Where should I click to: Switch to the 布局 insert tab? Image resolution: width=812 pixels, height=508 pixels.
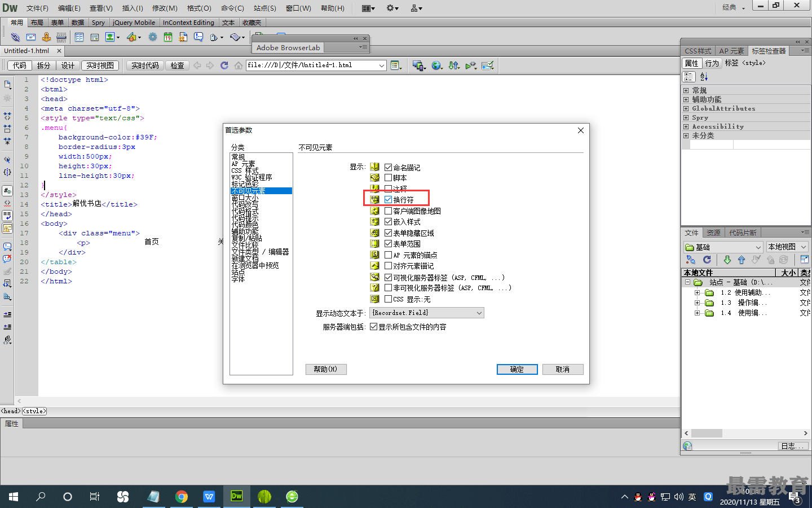pyautogui.click(x=37, y=23)
